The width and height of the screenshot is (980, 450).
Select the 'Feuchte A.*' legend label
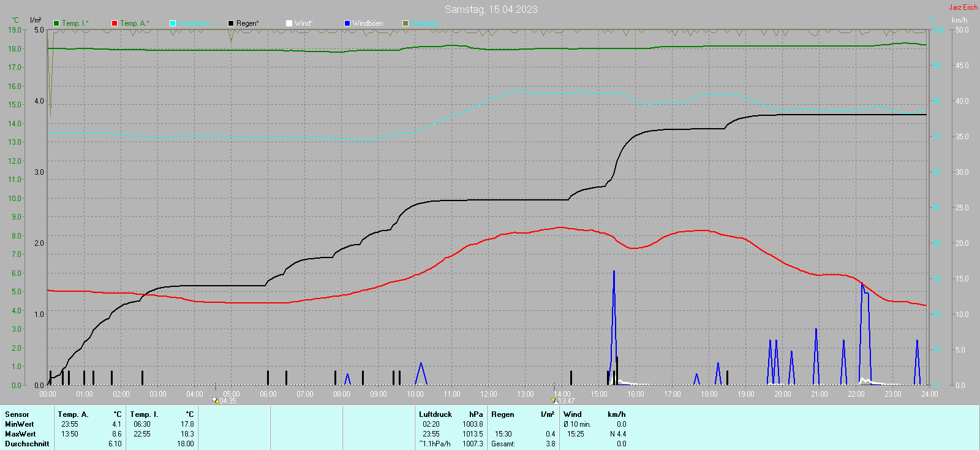coord(196,23)
